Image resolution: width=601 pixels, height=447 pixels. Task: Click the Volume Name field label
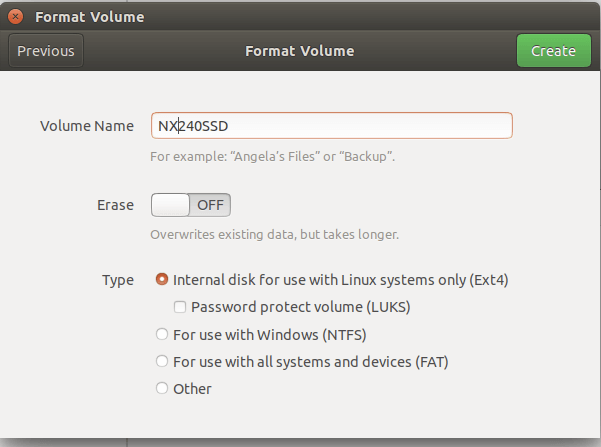coord(87,126)
